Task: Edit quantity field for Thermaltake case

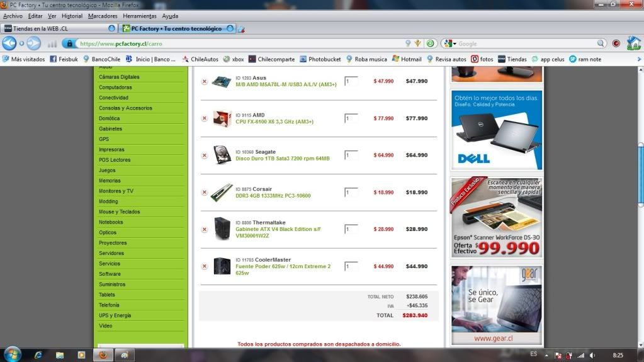Action: (x=351, y=229)
